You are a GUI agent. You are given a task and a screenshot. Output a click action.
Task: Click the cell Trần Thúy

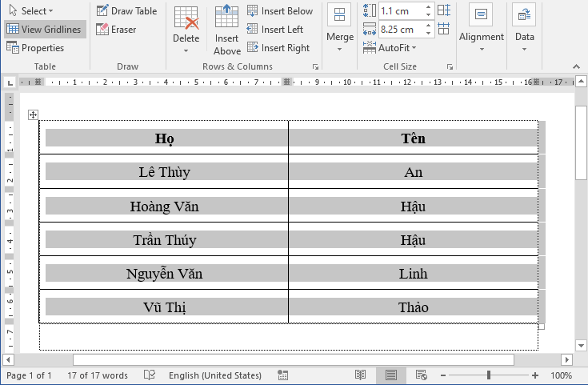[x=164, y=239]
